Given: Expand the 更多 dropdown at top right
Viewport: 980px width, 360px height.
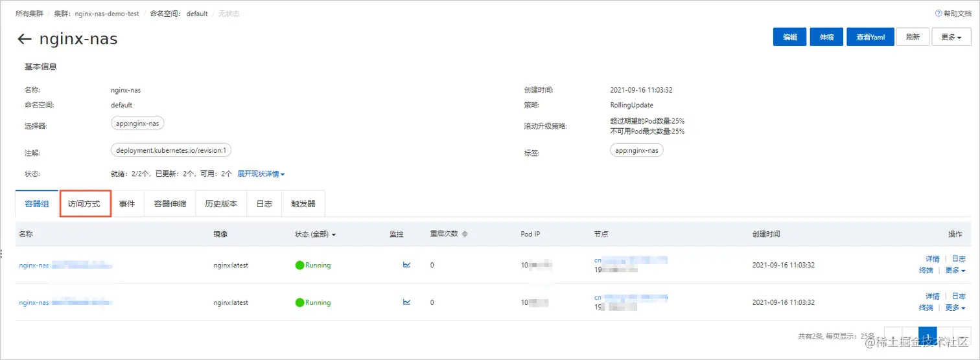Looking at the screenshot, I should [x=951, y=37].
